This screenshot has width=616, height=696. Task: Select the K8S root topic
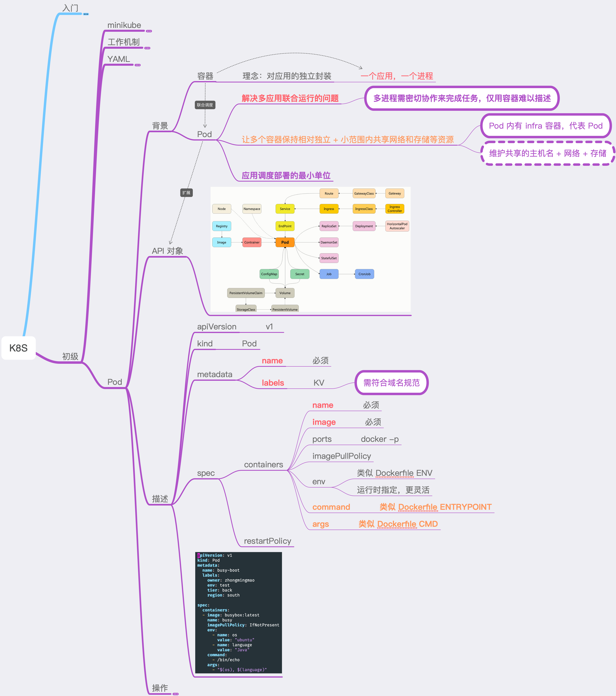pyautogui.click(x=18, y=348)
